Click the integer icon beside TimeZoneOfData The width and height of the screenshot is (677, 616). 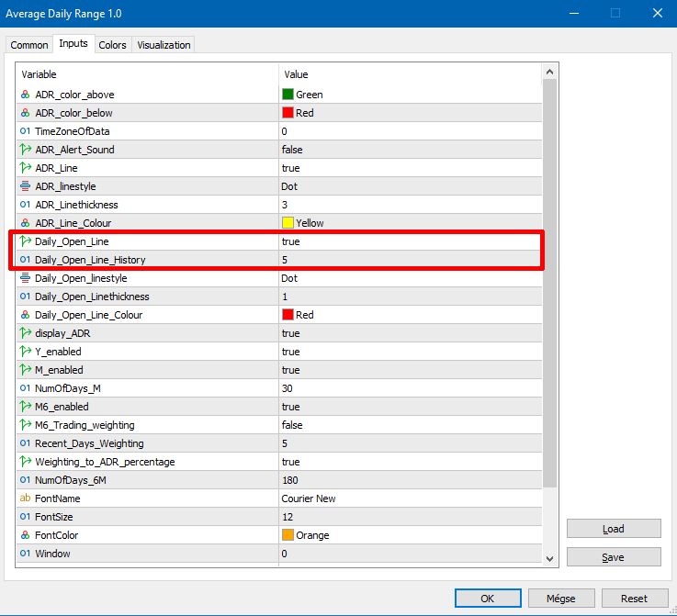[x=25, y=131]
